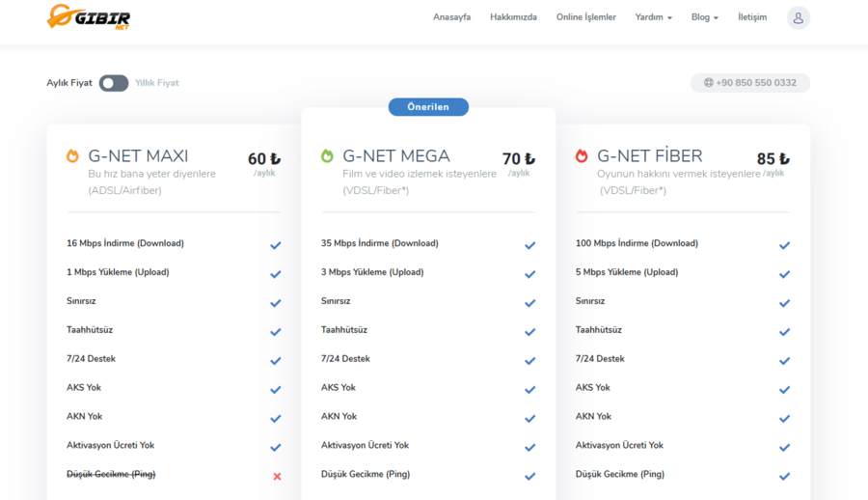Click the '100 Mbps İndirme (Download)' text

coord(637,243)
